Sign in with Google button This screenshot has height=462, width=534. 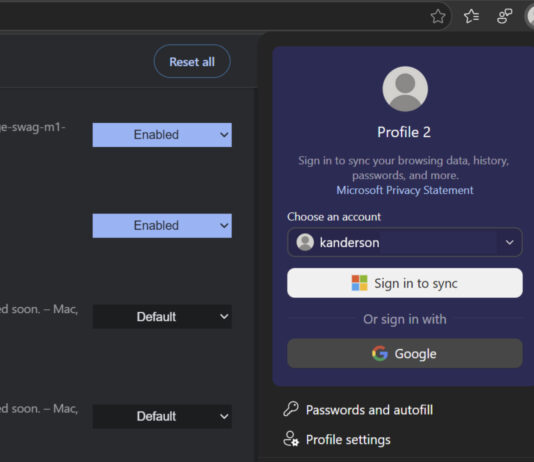[405, 353]
